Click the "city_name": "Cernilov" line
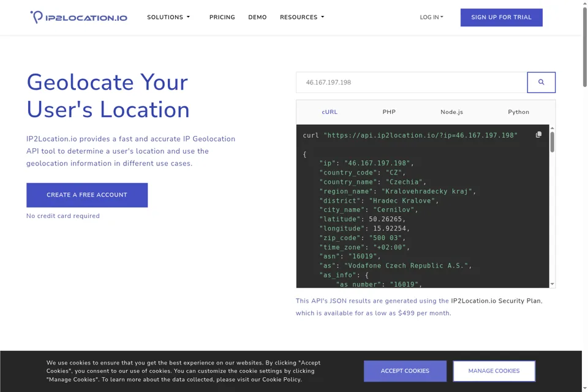The width and height of the screenshot is (588, 392). pos(369,209)
